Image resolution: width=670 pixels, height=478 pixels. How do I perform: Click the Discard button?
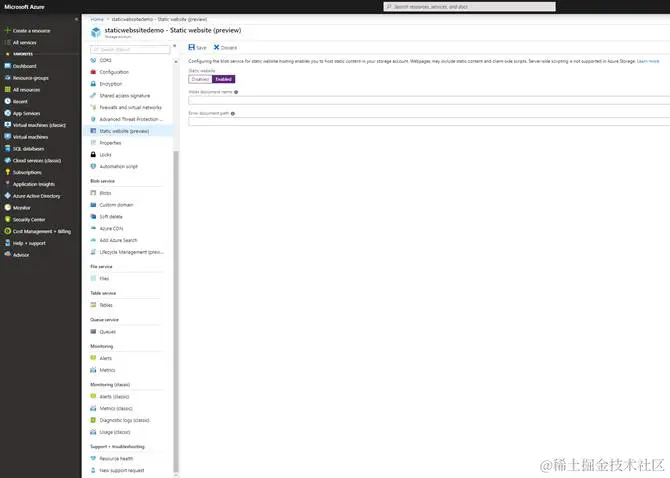225,47
